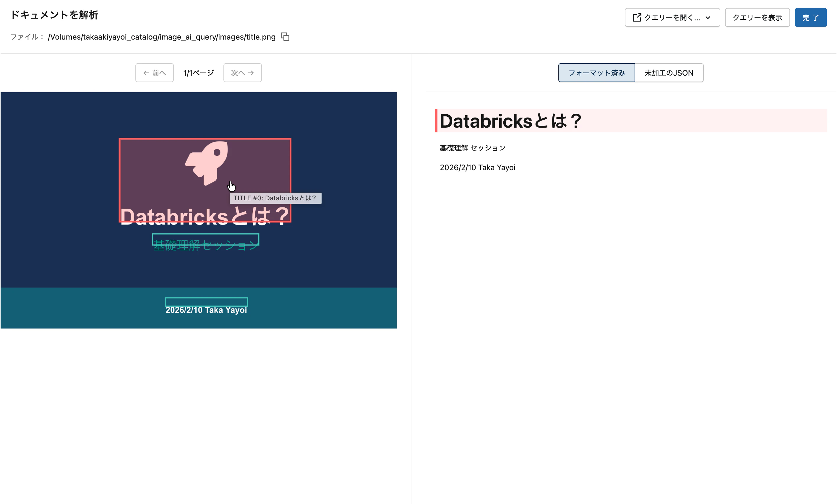Image resolution: width=840 pixels, height=504 pixels.
Task: Expand the クエリーを開く dropdown chevron
Action: coord(708,18)
